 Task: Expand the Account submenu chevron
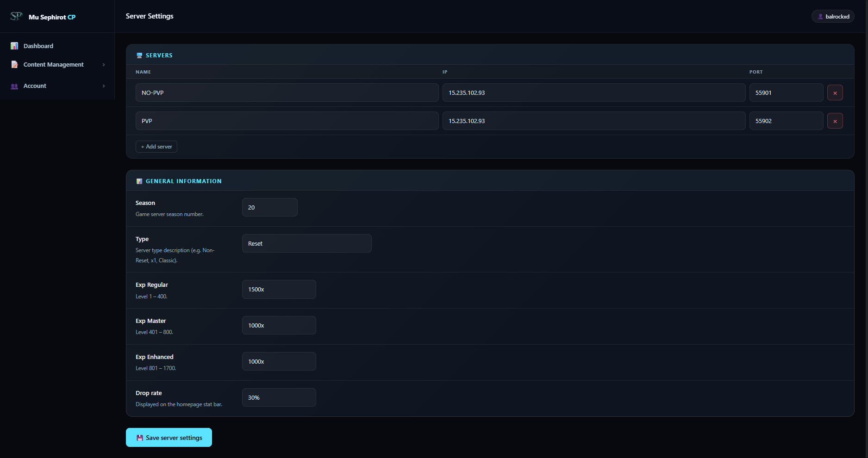pyautogui.click(x=104, y=86)
